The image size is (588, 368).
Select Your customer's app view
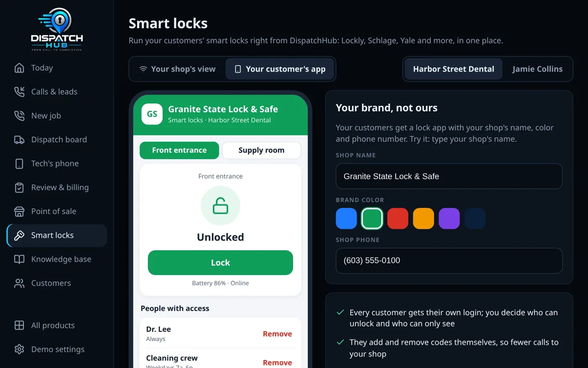[x=280, y=69]
